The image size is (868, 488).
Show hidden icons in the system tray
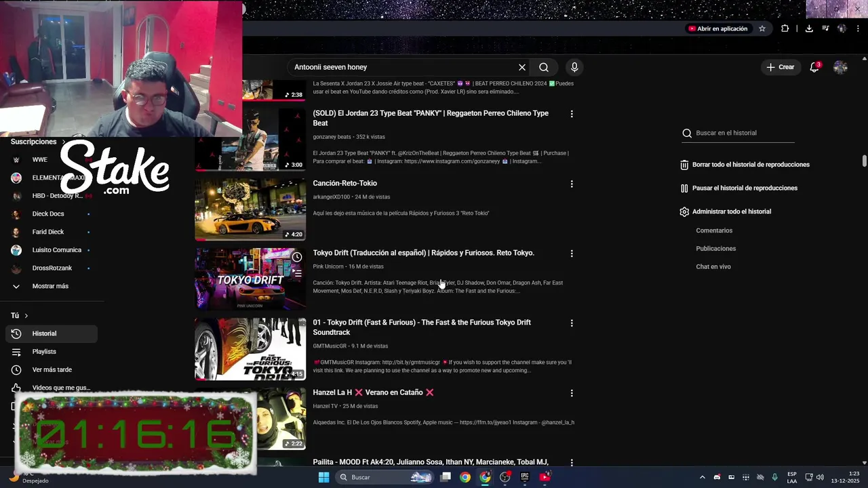click(x=702, y=477)
